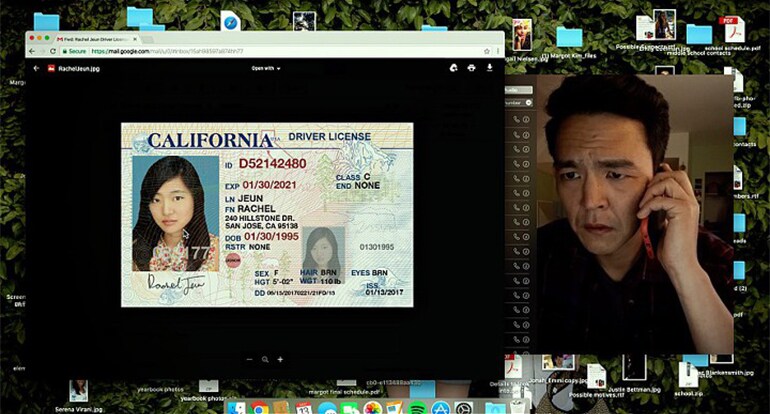Reload the Gmail page in Chrome
This screenshot has height=414, width=770.
click(53, 51)
